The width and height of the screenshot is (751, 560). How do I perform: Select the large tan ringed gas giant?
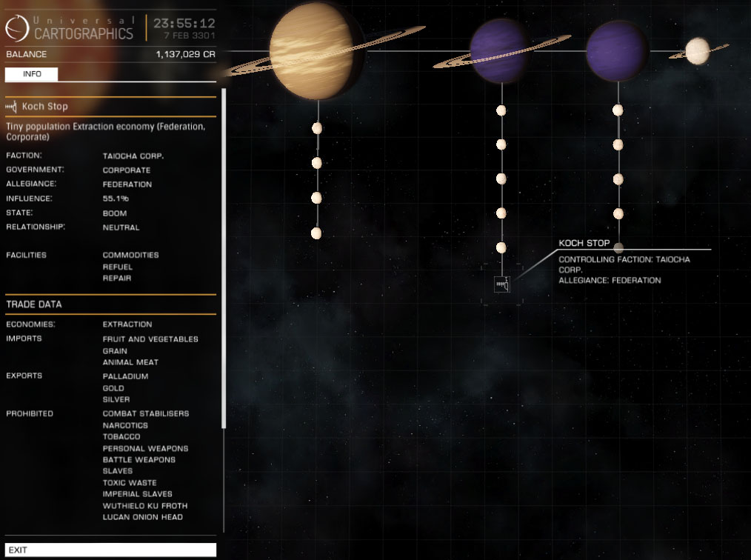tap(317, 51)
